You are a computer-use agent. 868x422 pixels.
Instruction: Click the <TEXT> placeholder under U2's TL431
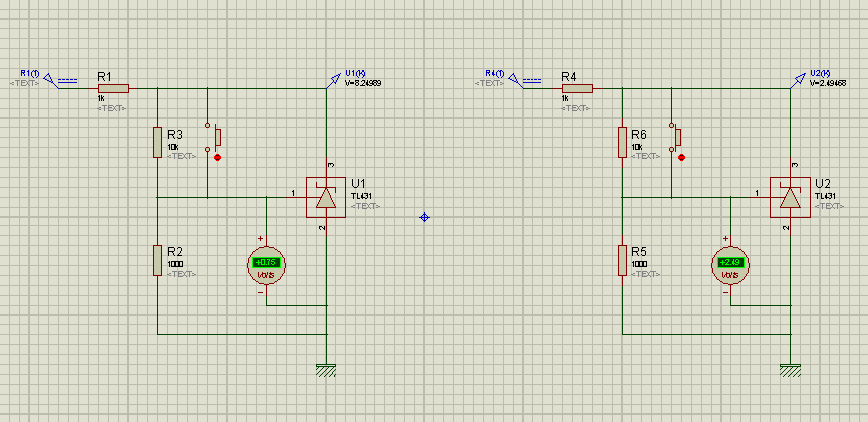pos(829,206)
